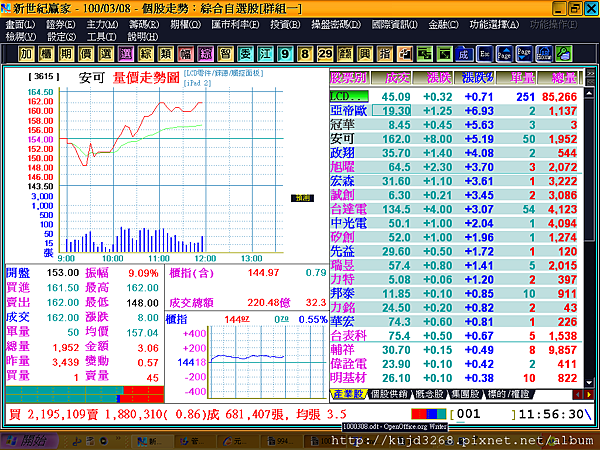Screen dimensions: 600x450
Task: Click the 價 price toolbar icon
Action: click(86, 54)
